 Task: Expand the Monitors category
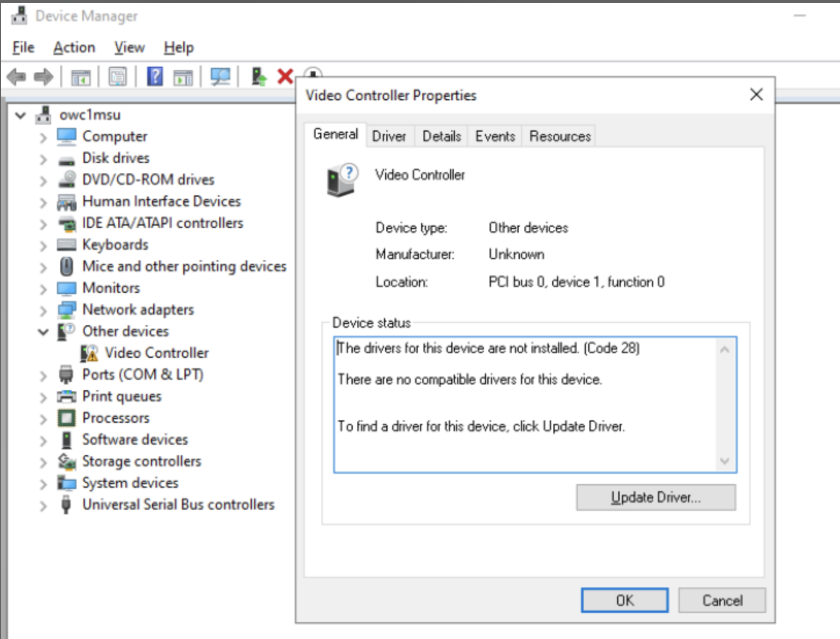(x=43, y=289)
